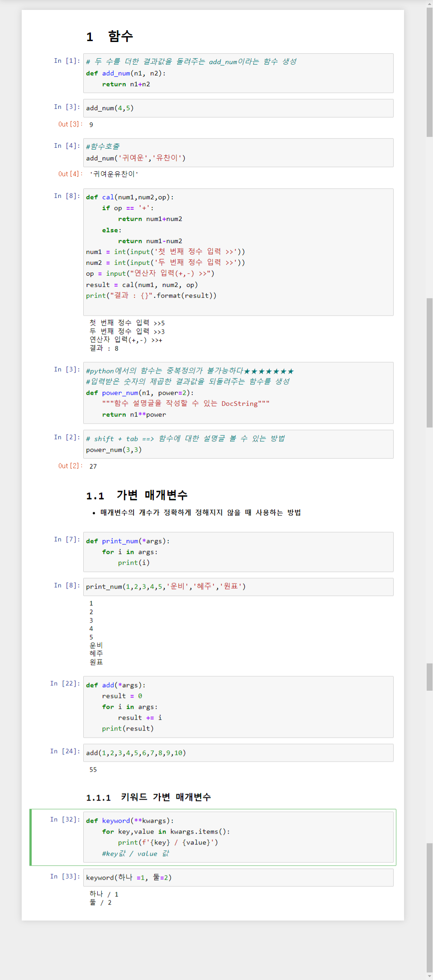
Task: Click the DocString line in power_num cell
Action: tap(186, 404)
